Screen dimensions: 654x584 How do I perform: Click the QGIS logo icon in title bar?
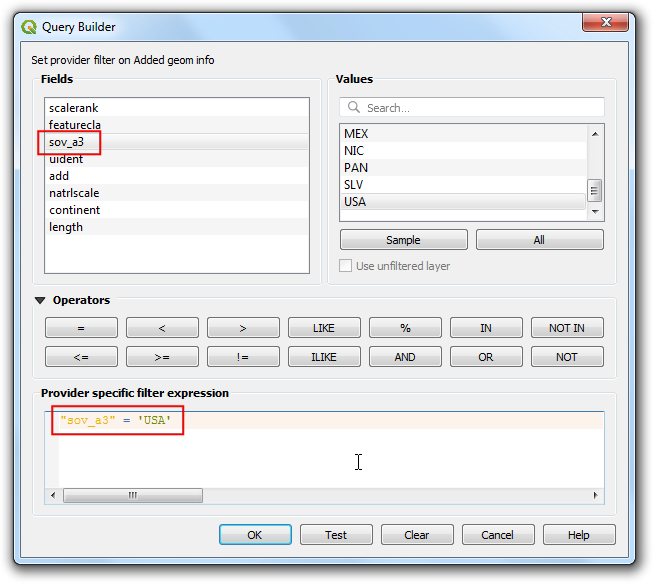point(28,27)
